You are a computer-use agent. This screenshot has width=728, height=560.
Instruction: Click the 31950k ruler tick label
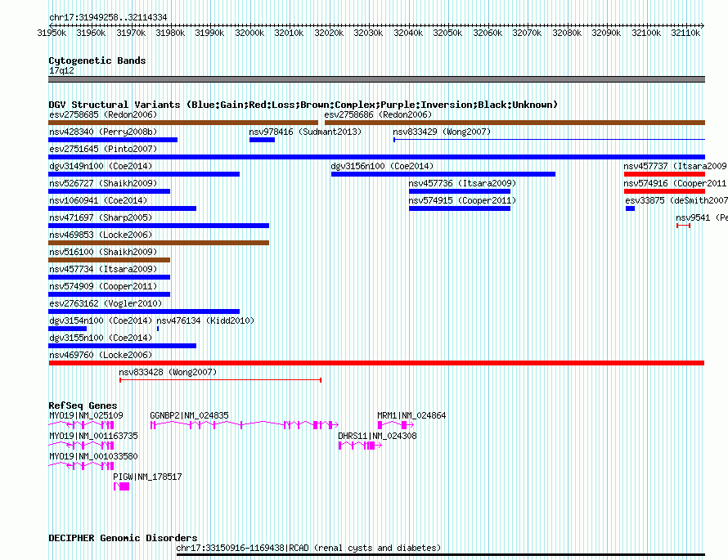(52, 33)
